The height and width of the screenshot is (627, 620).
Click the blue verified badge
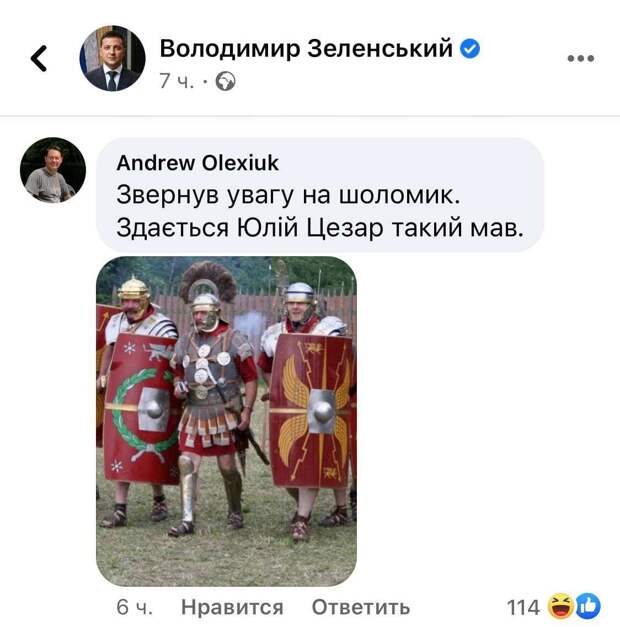pos(470,49)
